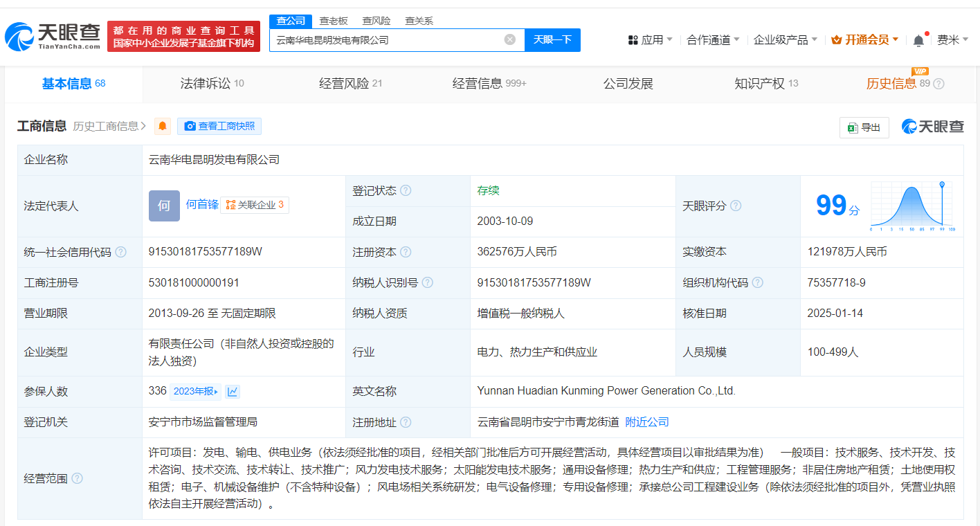Click help icon next to 统一社会信用代码
Screen dimensions: 980x526
click(x=121, y=252)
